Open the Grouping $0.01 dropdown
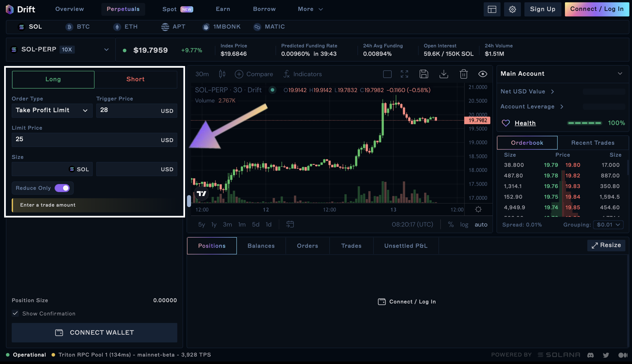 [608, 225]
